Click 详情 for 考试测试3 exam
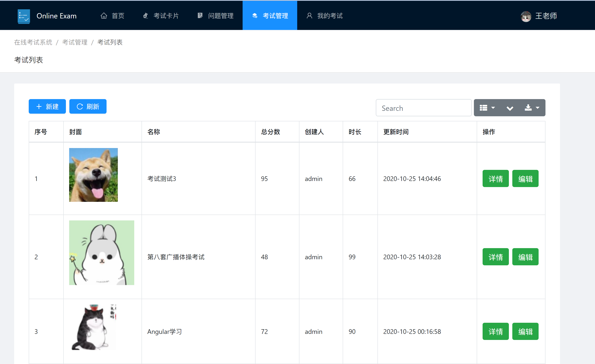This screenshot has height=364, width=595. pyautogui.click(x=495, y=179)
